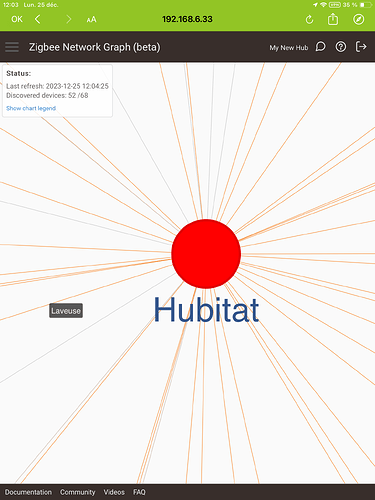Open the AA text size options
This screenshot has width=375, height=500.
click(91, 20)
